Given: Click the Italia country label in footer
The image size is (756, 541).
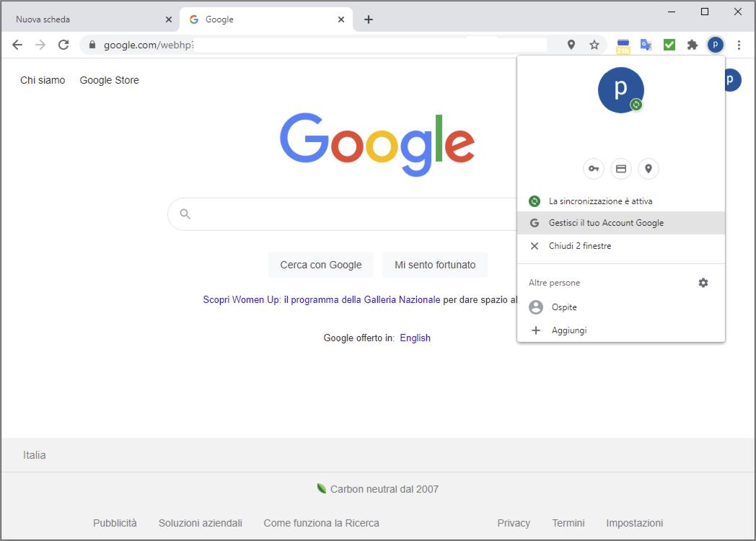Looking at the screenshot, I should click(34, 455).
